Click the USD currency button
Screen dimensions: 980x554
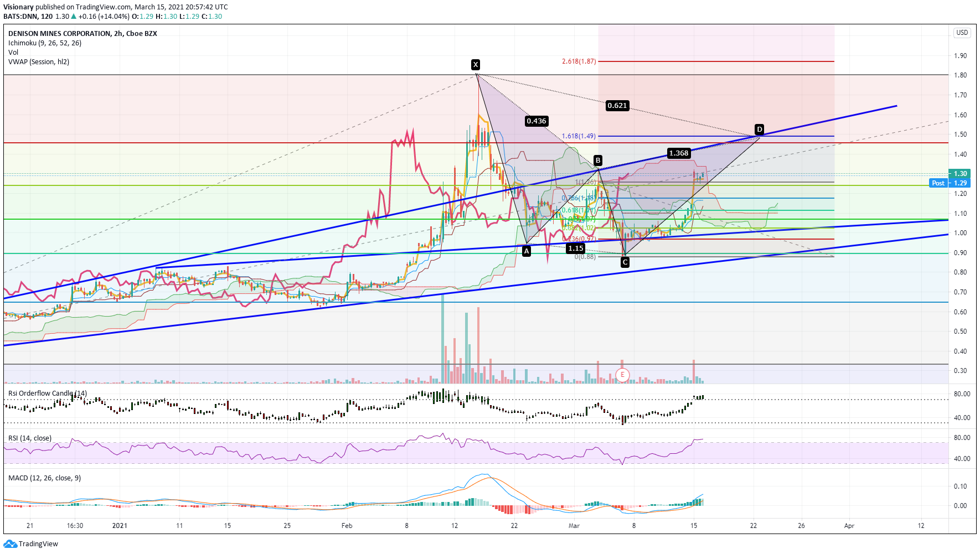(962, 33)
